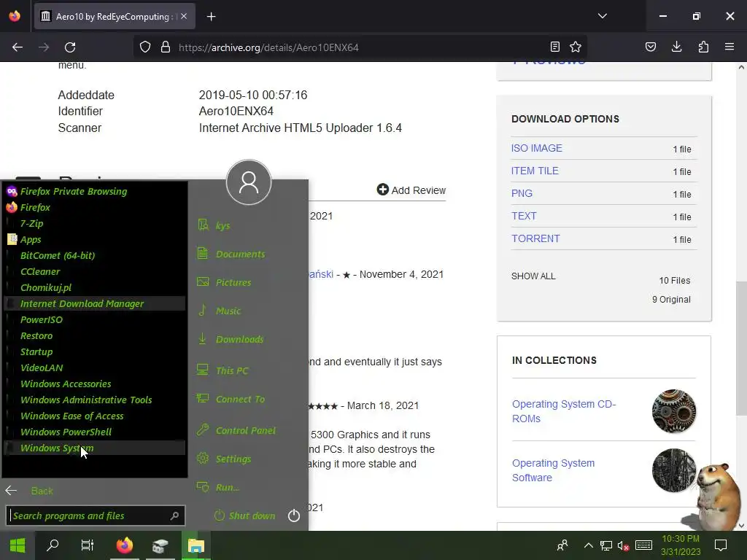Click the Shut down button

pyautogui.click(x=245, y=516)
